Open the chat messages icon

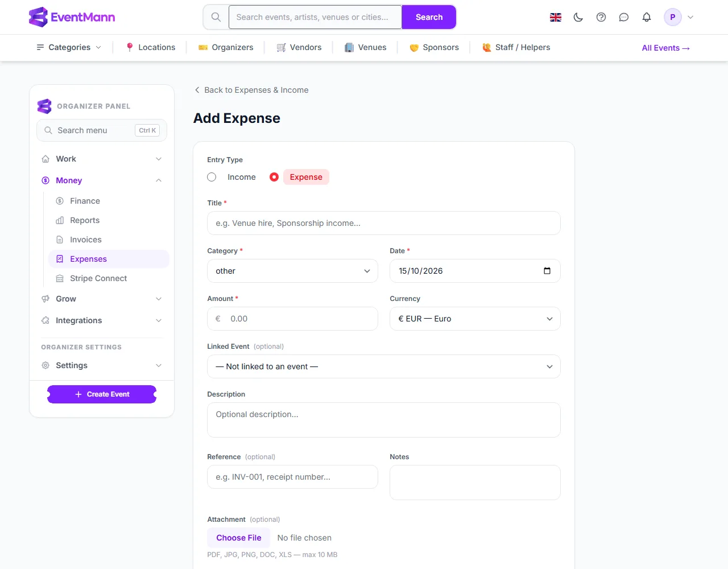point(624,17)
